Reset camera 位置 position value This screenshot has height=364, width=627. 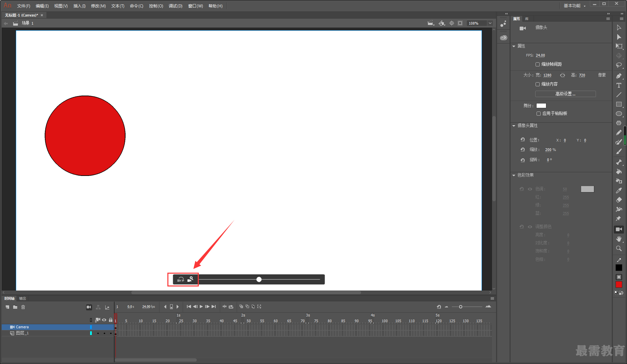pos(522,140)
